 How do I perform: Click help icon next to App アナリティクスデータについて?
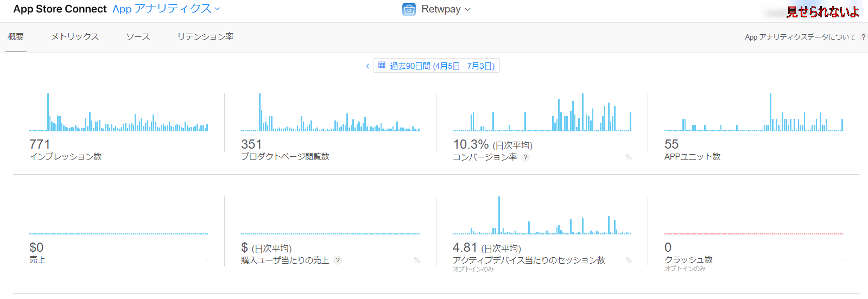pos(863,37)
